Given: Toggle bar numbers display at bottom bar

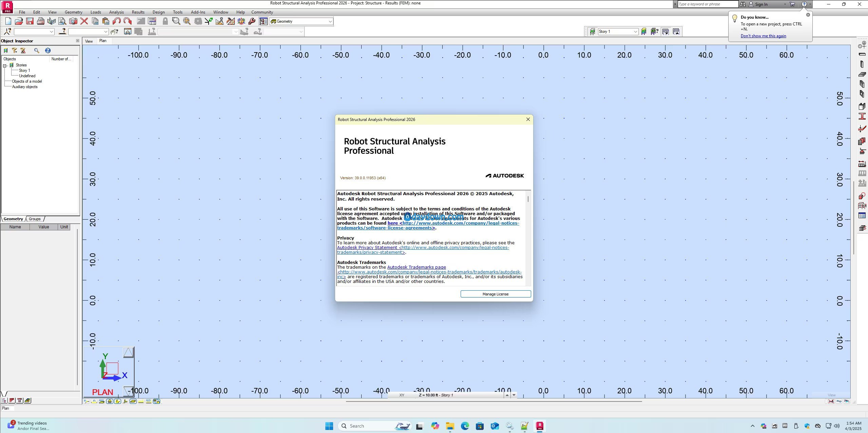Looking at the screenshot, I should (94, 401).
